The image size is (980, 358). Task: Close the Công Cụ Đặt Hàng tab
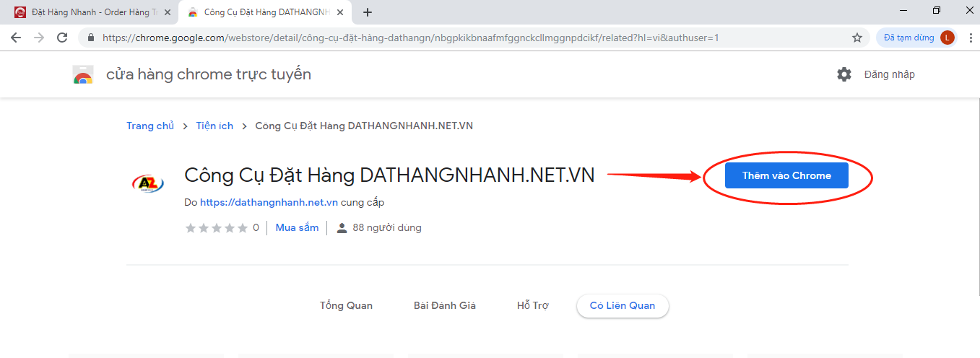341,12
